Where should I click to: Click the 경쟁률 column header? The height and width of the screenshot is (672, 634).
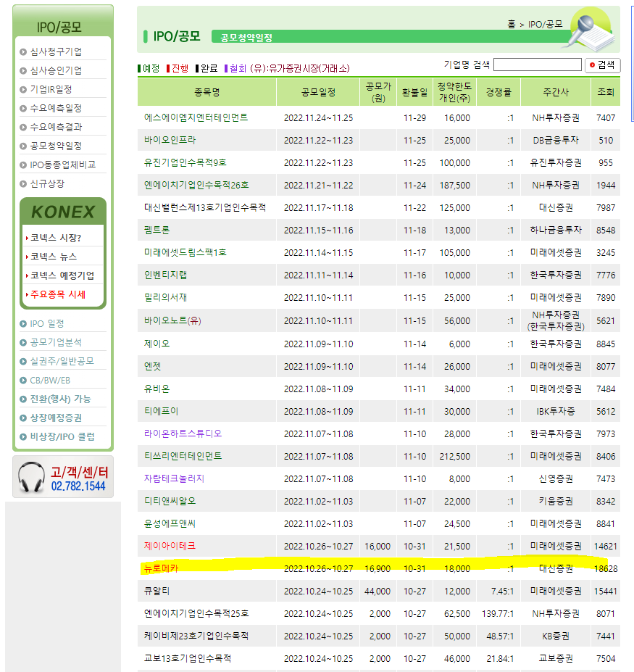499,92
